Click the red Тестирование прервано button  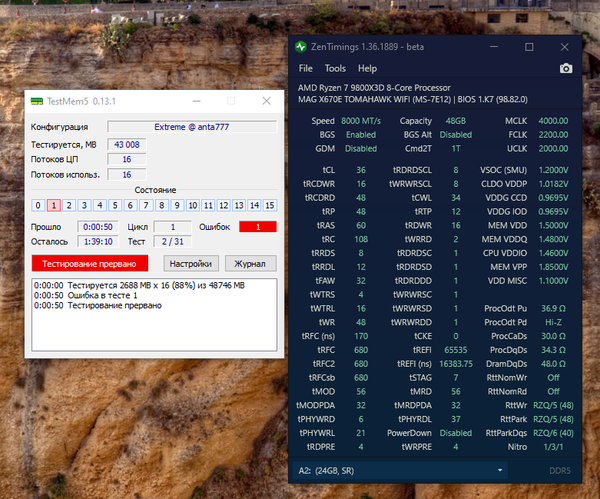pos(90,264)
